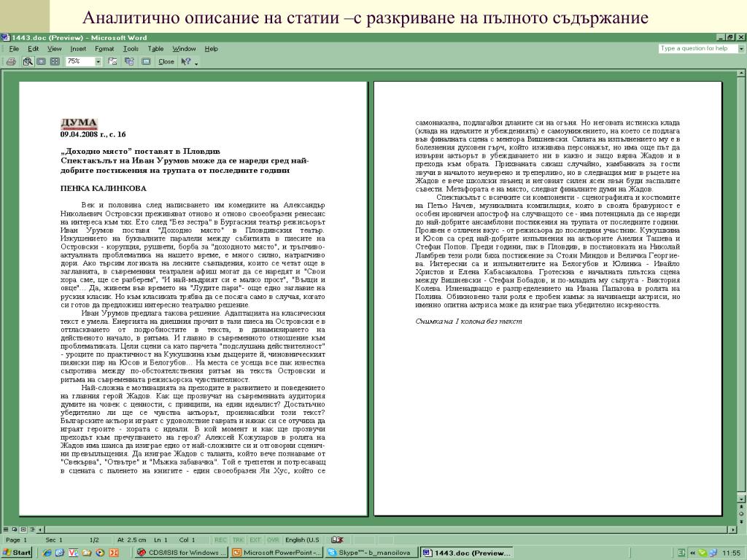Click the 1443.doc (Preview) taskbar button
The height and width of the screenshot is (560, 747).
pyautogui.click(x=467, y=553)
